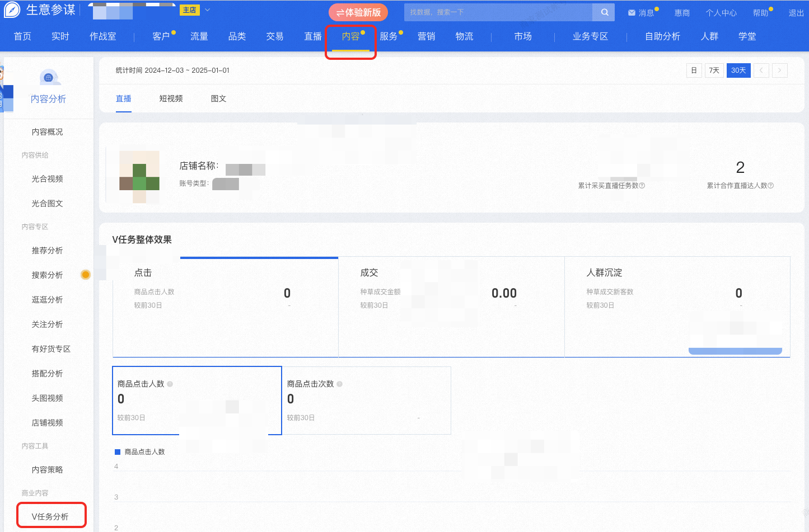
Task: Click the 内容分析 sidebar header icon
Action: [x=49, y=78]
